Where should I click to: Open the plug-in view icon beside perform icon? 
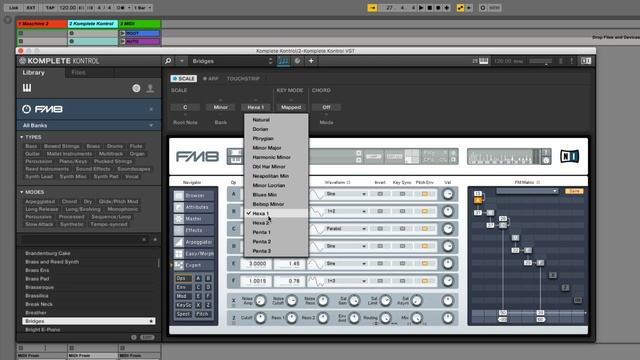298,61
